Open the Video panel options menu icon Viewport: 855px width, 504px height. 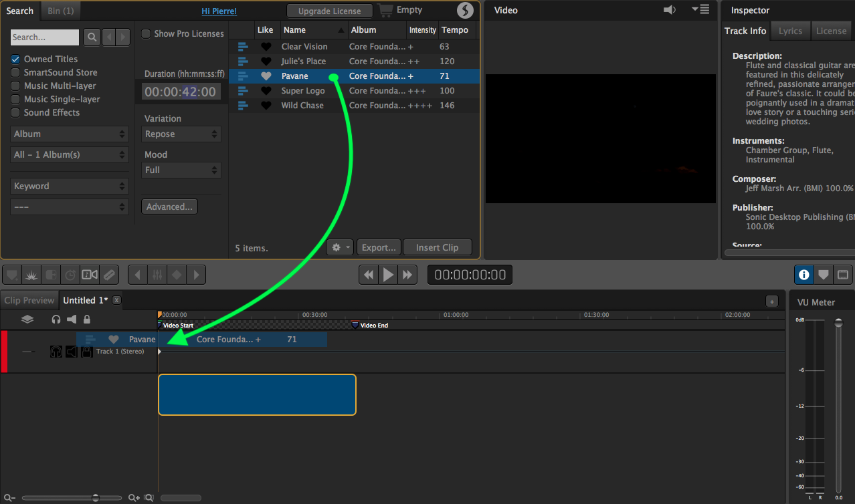click(700, 9)
